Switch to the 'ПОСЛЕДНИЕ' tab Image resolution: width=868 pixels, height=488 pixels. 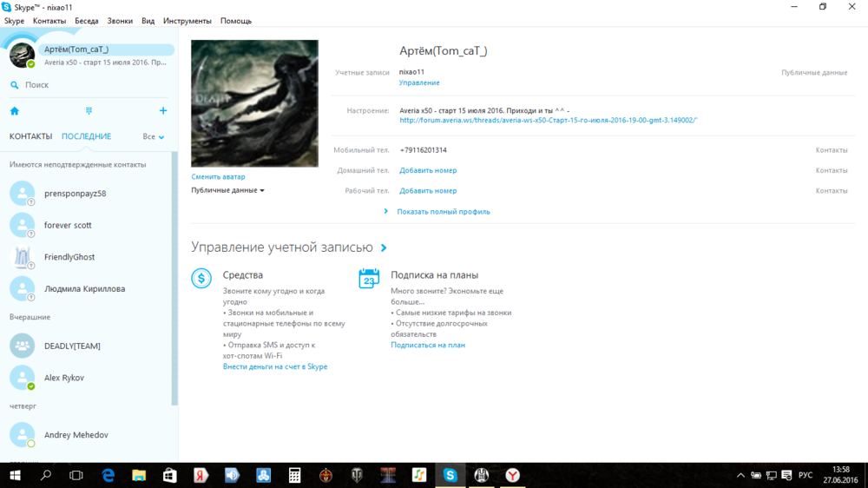coord(86,137)
